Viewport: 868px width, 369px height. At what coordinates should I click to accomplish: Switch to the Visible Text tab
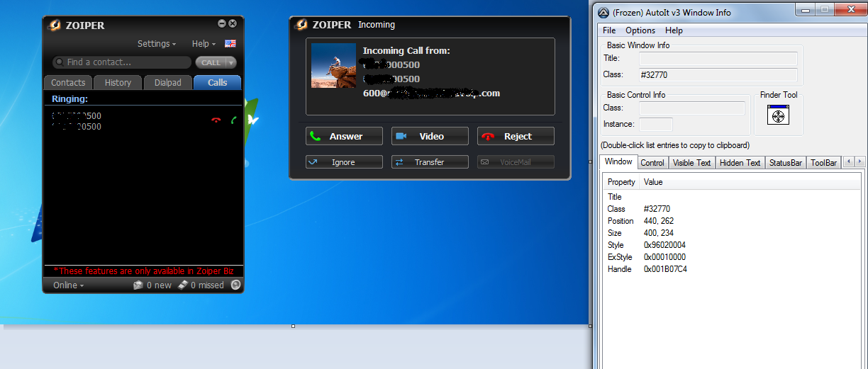(x=691, y=163)
